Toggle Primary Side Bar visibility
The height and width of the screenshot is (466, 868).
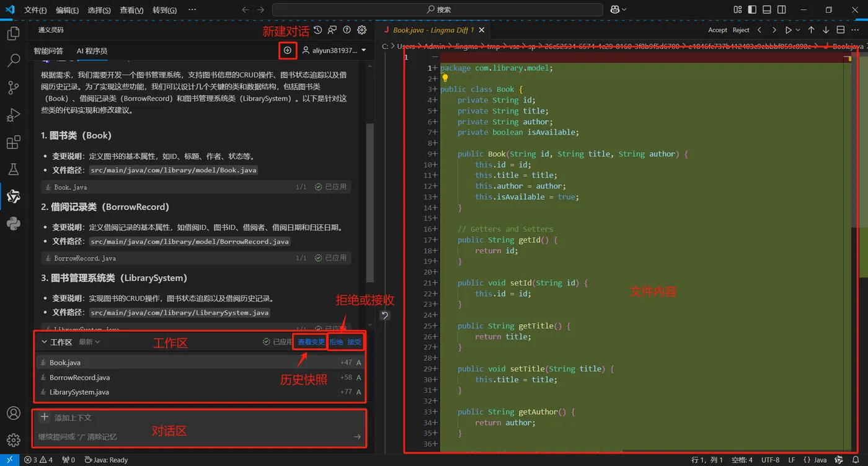(752, 10)
